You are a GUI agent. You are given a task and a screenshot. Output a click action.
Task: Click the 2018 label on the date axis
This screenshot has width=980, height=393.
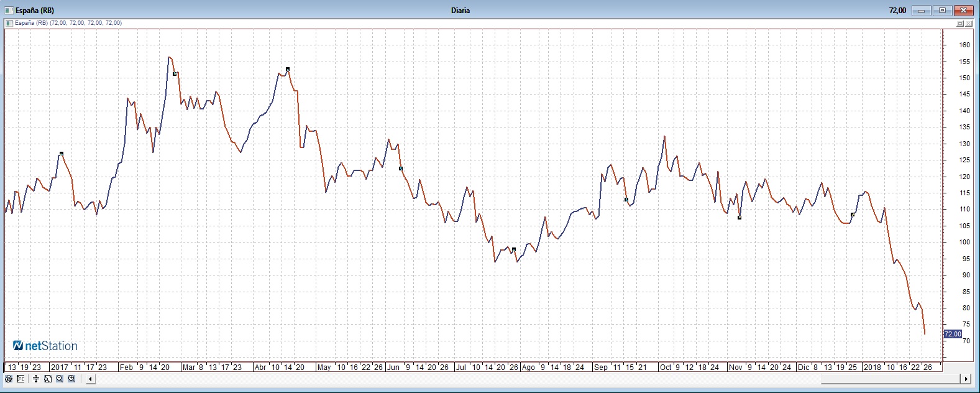click(872, 368)
